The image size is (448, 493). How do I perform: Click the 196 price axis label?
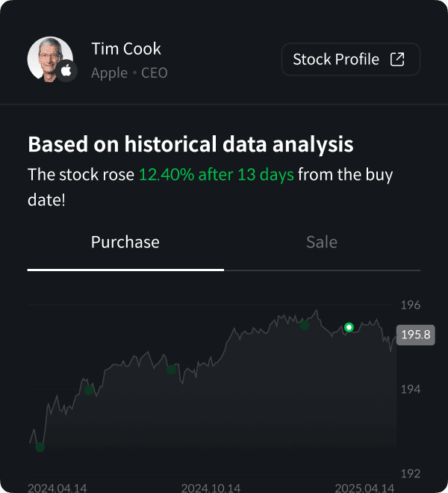coord(411,305)
